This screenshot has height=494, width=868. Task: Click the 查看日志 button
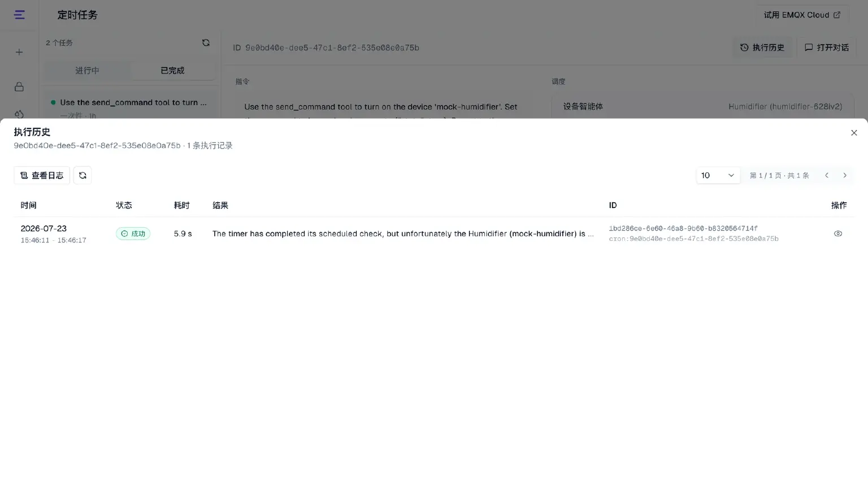click(x=42, y=175)
